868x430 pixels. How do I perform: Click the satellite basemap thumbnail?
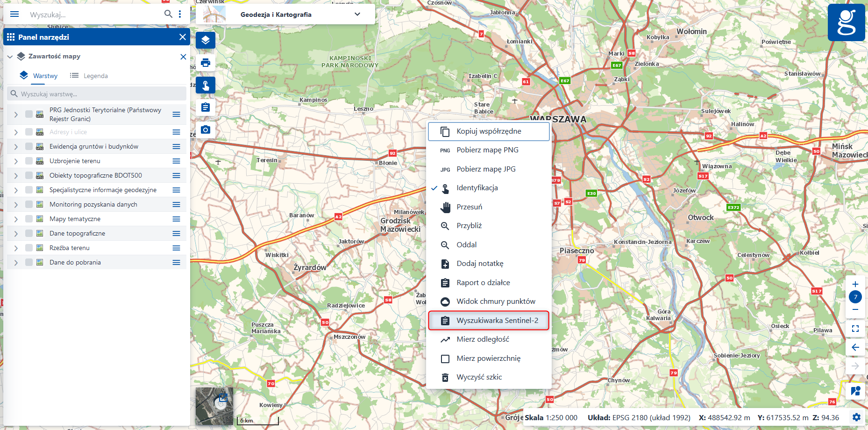[214, 406]
